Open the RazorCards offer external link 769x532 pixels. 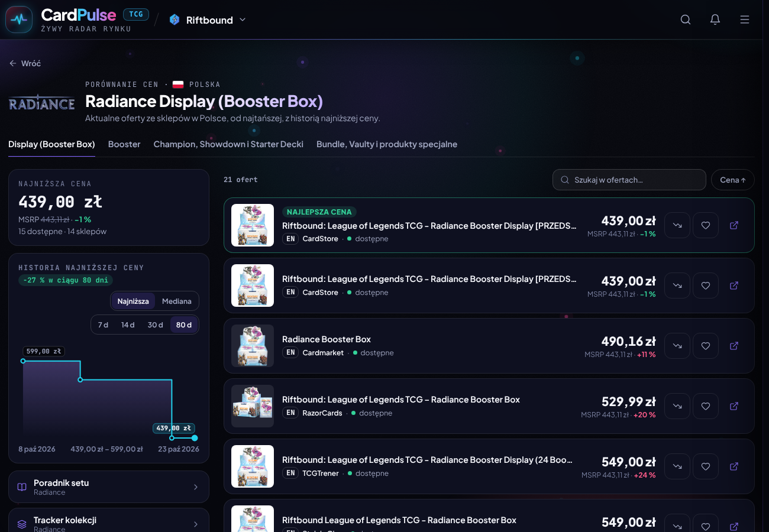tap(734, 406)
